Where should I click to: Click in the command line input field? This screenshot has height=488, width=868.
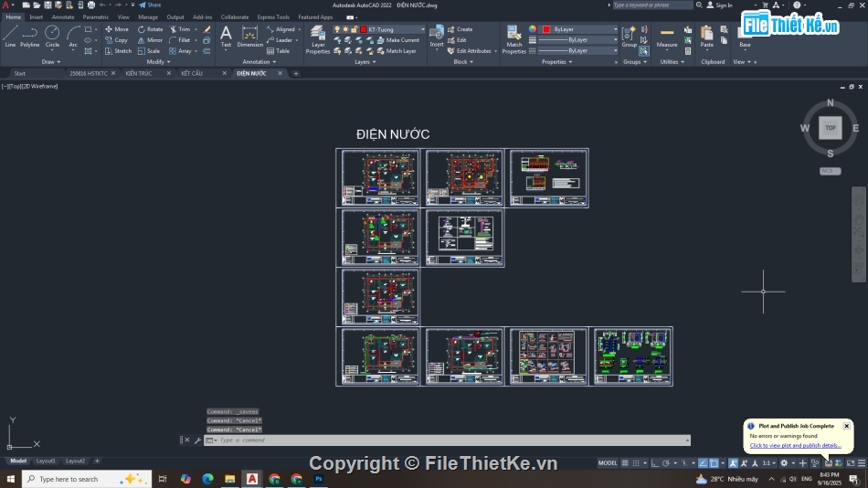point(451,440)
